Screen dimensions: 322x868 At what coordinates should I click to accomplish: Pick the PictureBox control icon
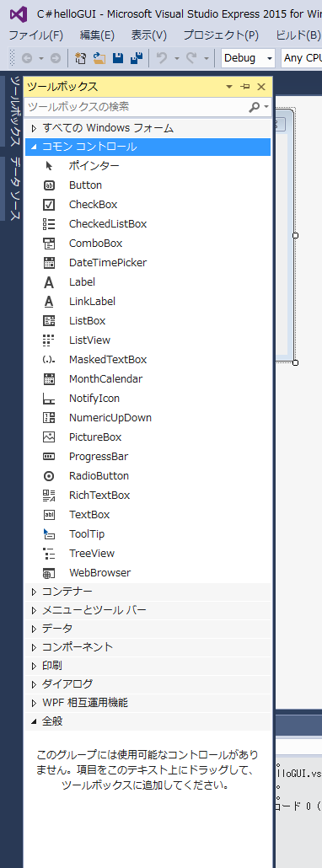click(x=49, y=437)
